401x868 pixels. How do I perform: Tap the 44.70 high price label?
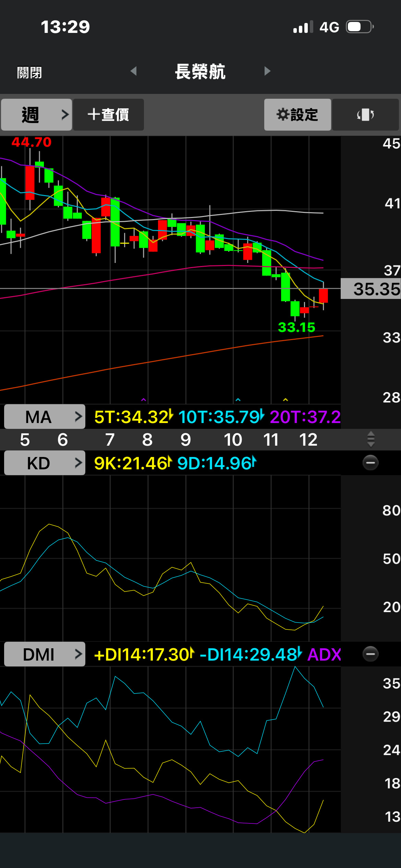[x=32, y=142]
